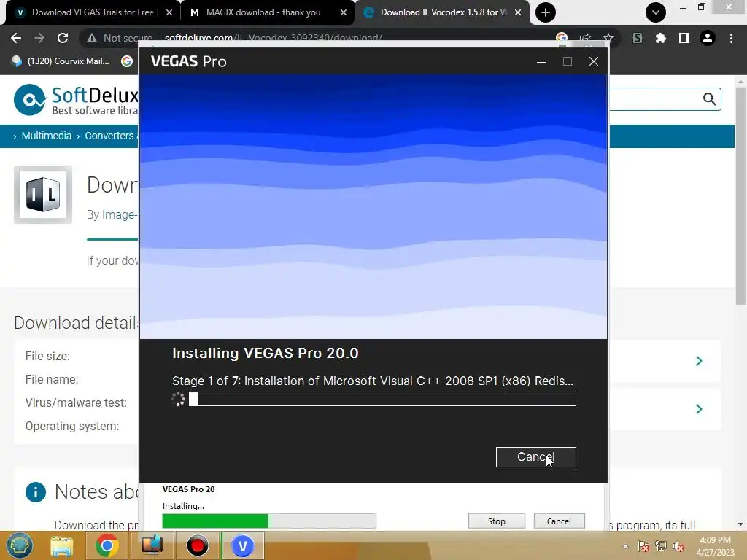This screenshot has width=747, height=560.
Task: Open the Converters breadcrumb link
Action: coord(109,136)
